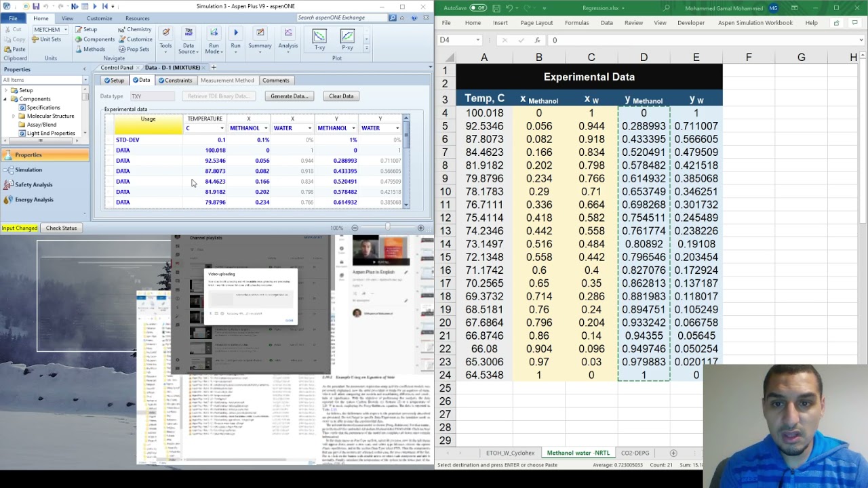The height and width of the screenshot is (488, 868).
Task: Open Energy Analysis environment
Action: point(45,200)
